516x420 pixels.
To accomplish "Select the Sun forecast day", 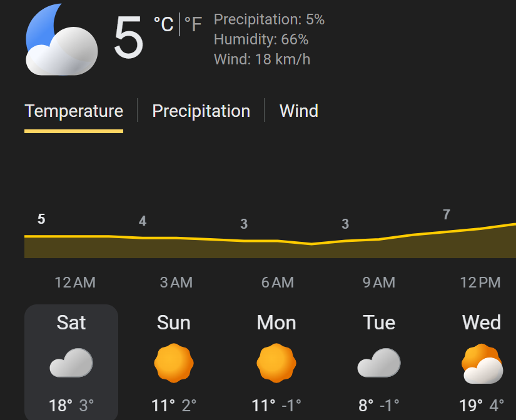I will coord(174,322).
